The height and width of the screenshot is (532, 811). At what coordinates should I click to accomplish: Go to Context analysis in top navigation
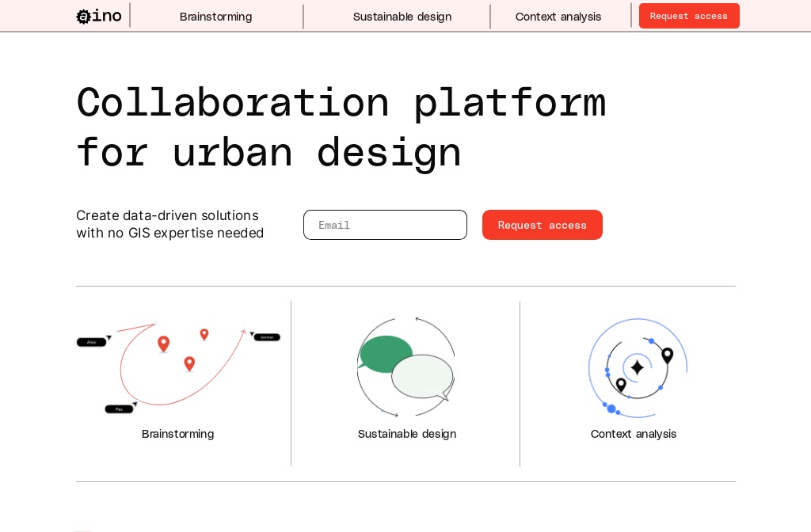click(558, 17)
